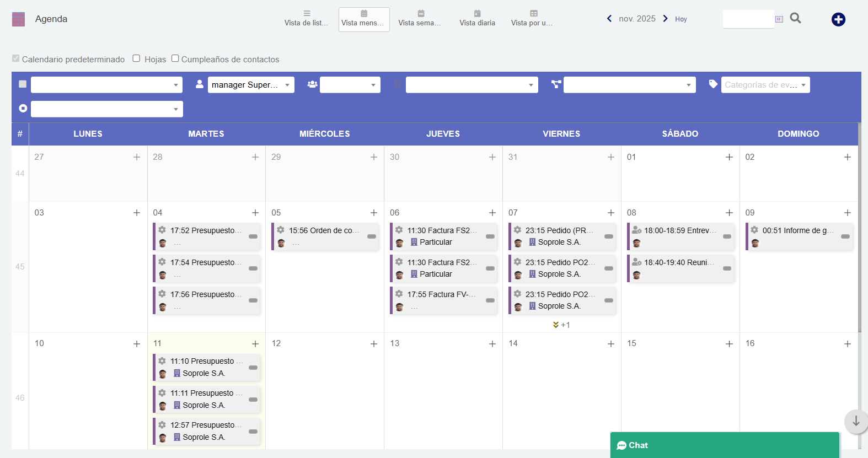This screenshot has width=868, height=458.
Task: Expand the status filter dropdown
Action: [x=107, y=109]
